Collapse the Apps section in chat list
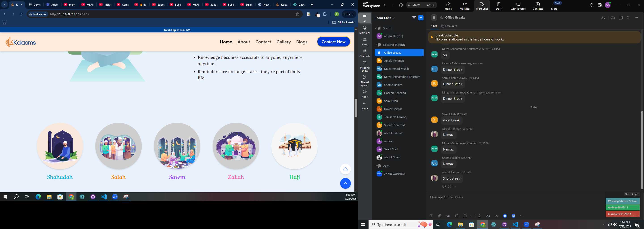 375,166
